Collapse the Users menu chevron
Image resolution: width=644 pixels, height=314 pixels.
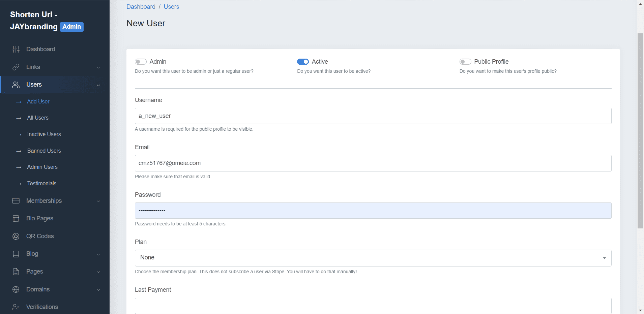click(98, 85)
